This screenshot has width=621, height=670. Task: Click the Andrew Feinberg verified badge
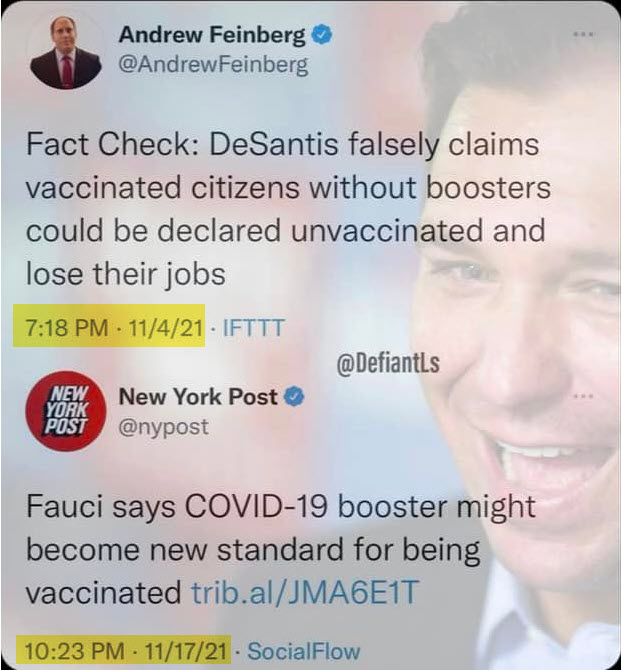tap(322, 35)
